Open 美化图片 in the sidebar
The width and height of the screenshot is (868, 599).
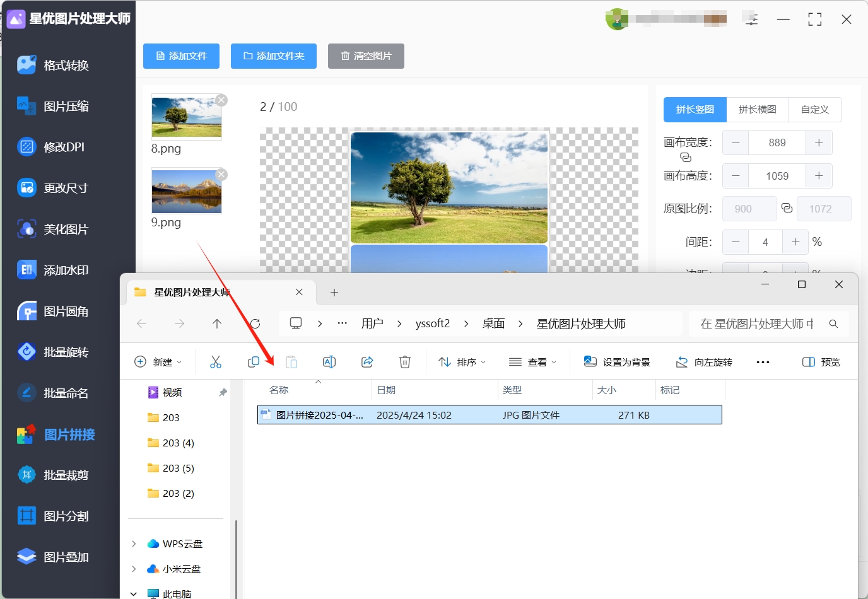pyautogui.click(x=53, y=229)
